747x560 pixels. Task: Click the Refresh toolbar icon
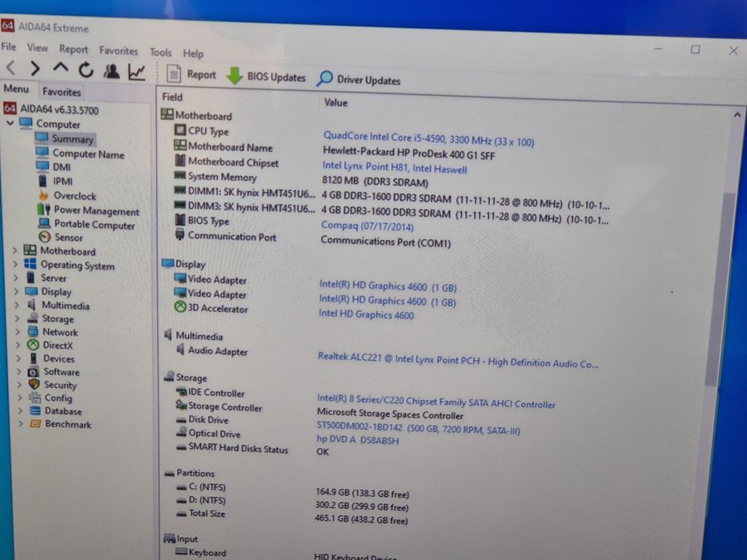click(x=86, y=70)
